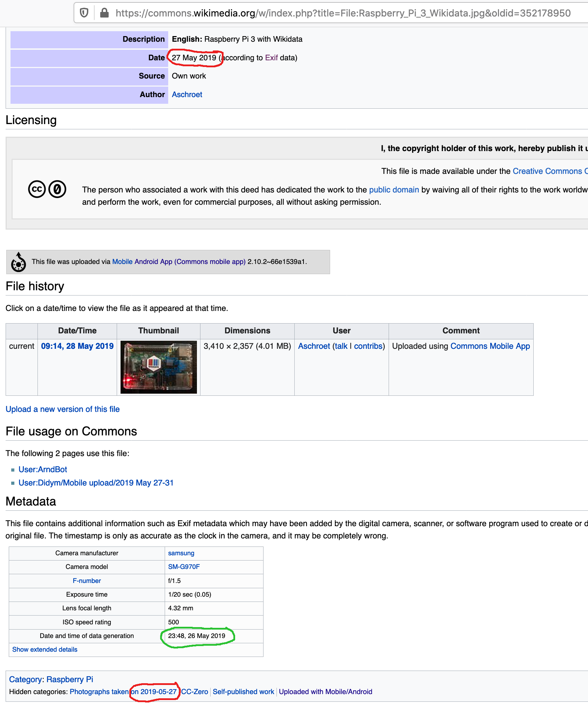Open User:Didym/Mobile upload/2019 May 27-31
The image size is (588, 706).
pyautogui.click(x=96, y=483)
